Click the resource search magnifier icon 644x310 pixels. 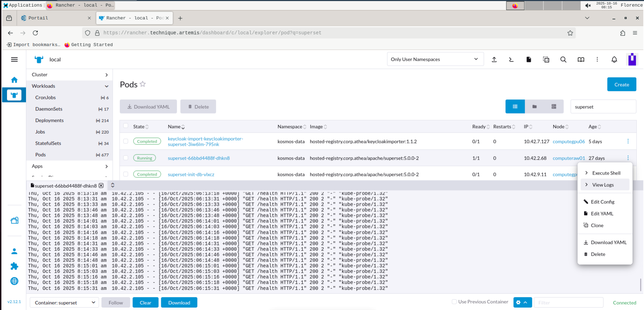pyautogui.click(x=563, y=60)
